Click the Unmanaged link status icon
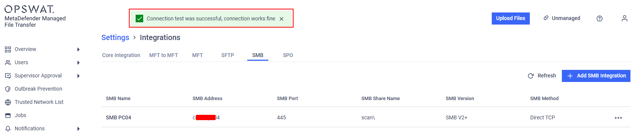Screen dimensions: 644x139 (x=546, y=18)
